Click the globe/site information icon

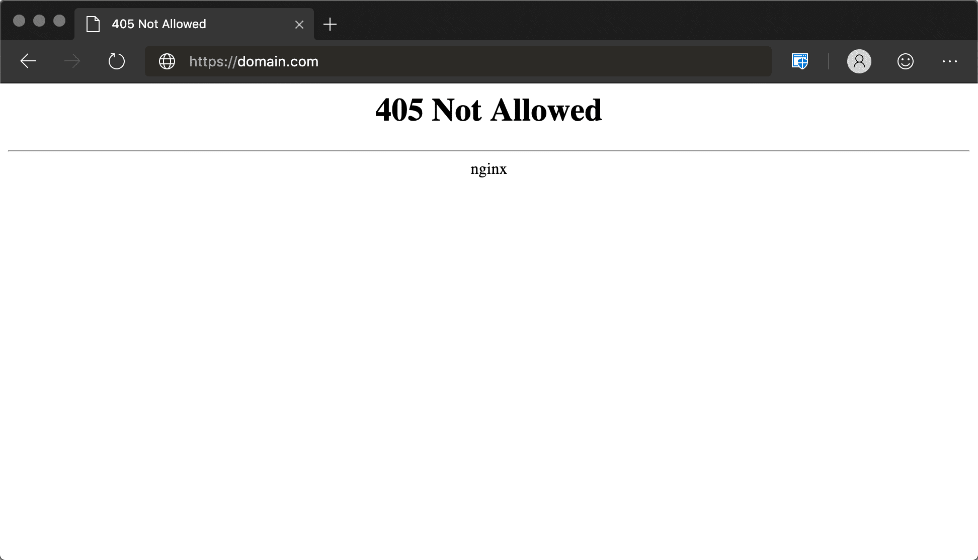tap(167, 62)
